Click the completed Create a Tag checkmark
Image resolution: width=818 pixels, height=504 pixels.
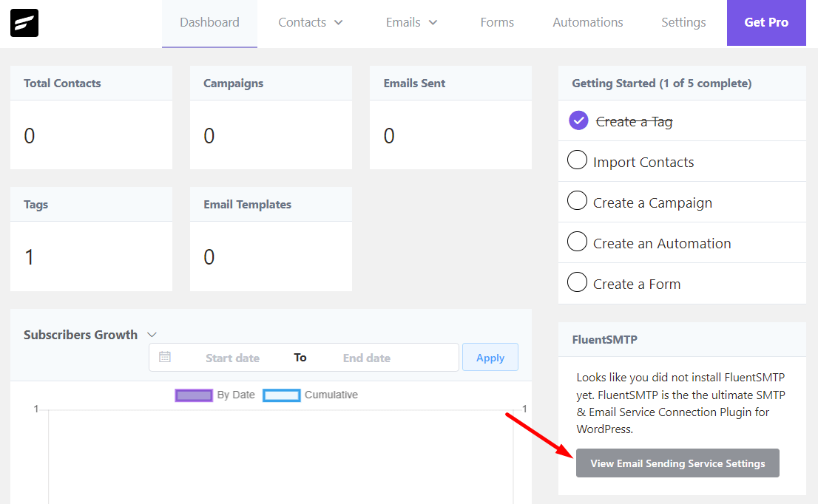(578, 120)
